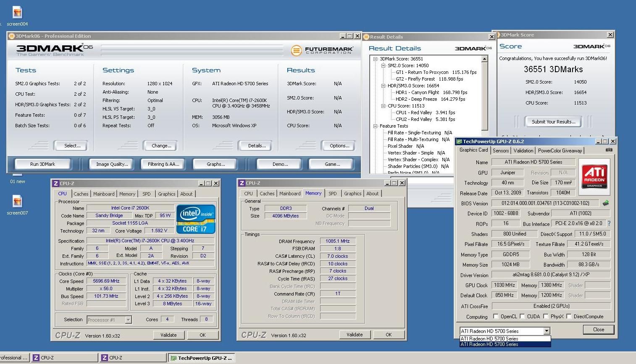This screenshot has height=364, width=636.
Task: Click the Demo button
Action: point(280,164)
